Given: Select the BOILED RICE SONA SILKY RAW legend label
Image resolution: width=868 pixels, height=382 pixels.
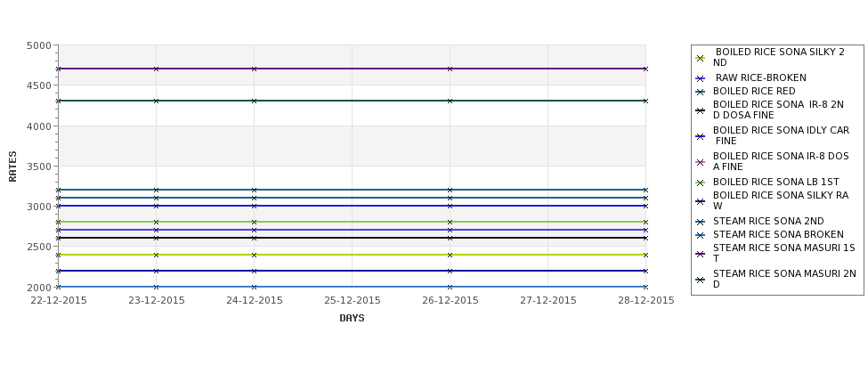Looking at the screenshot, I should pos(781,200).
